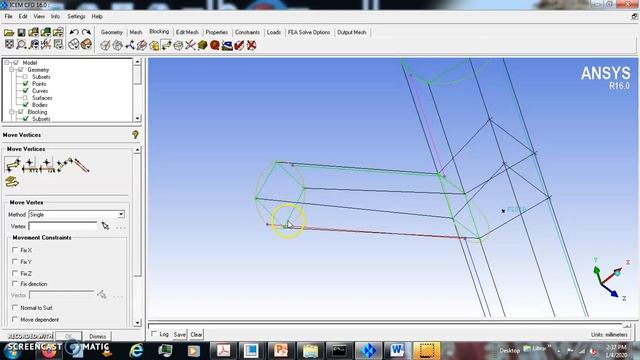Switch to the Edit Mesh tab
The image size is (640, 360).
coord(187,32)
